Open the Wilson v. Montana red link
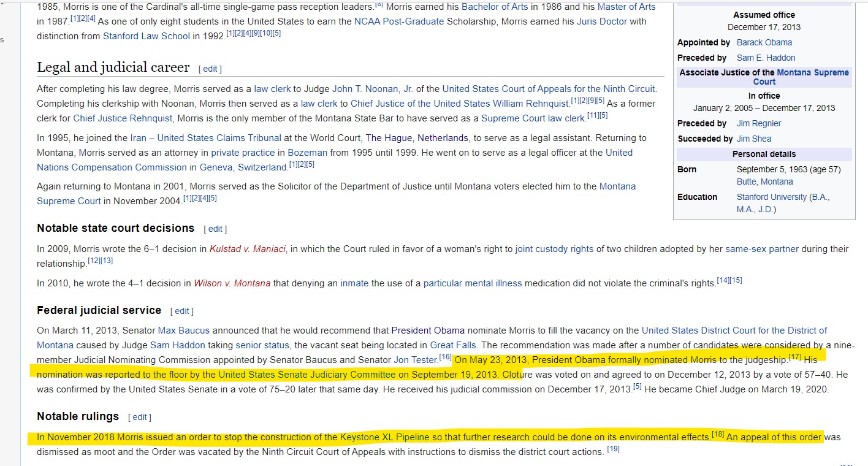The height and width of the screenshot is (466, 868). [x=232, y=283]
